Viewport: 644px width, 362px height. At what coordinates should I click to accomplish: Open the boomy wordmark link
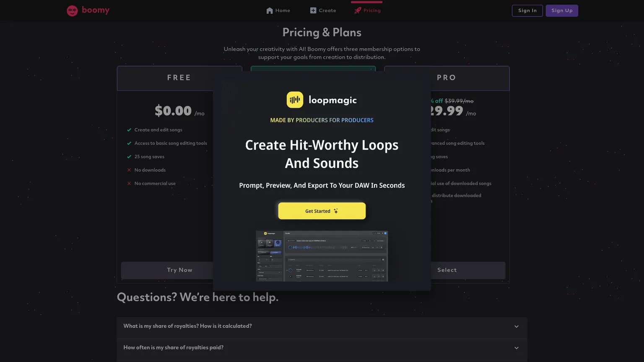pyautogui.click(x=96, y=10)
